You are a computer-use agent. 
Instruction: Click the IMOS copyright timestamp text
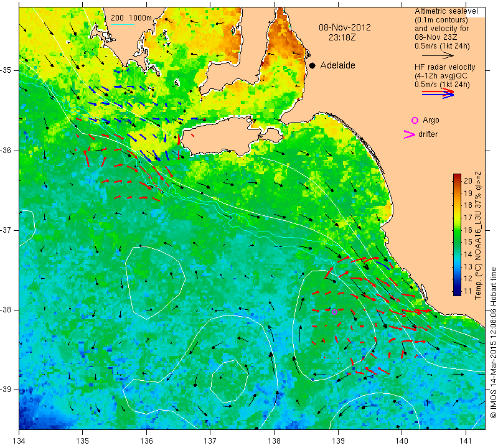pyautogui.click(x=493, y=342)
